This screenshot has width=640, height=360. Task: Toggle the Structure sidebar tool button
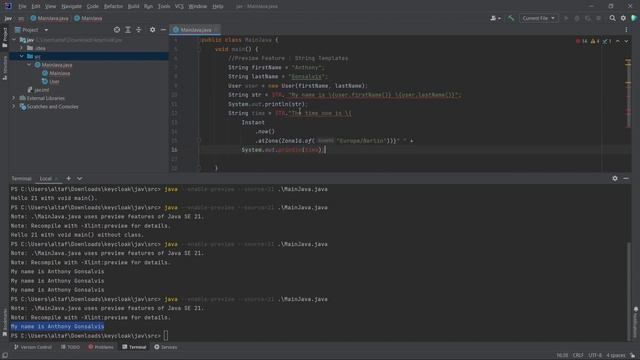(x=5, y=67)
